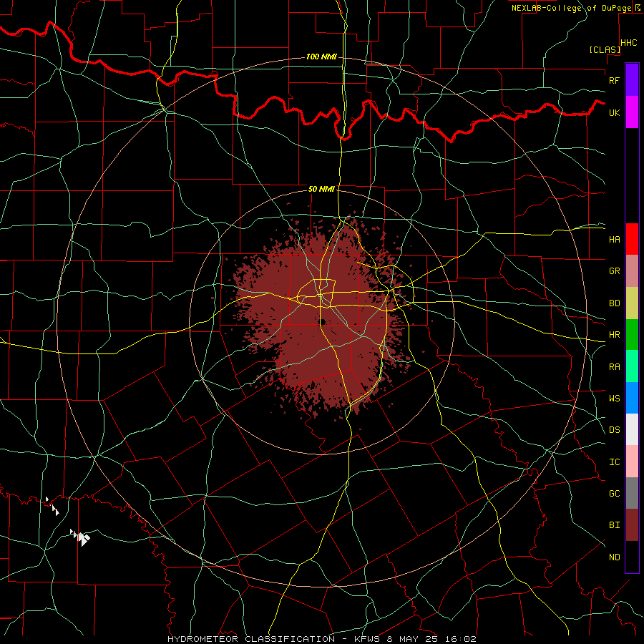Click the pink GR legend color swatch
The image size is (644, 644).
[x=632, y=271]
